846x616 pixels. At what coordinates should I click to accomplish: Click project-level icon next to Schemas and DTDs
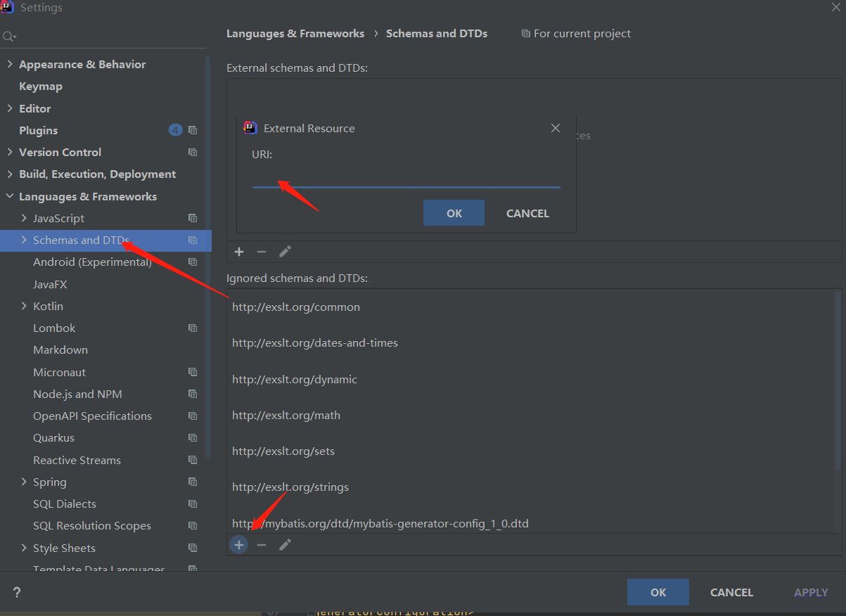tap(193, 240)
